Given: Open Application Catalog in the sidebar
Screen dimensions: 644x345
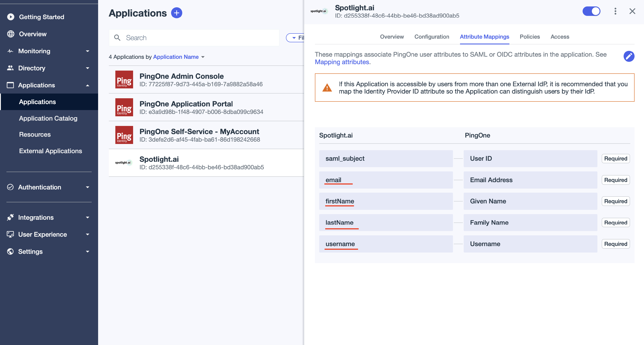Looking at the screenshot, I should tap(48, 118).
